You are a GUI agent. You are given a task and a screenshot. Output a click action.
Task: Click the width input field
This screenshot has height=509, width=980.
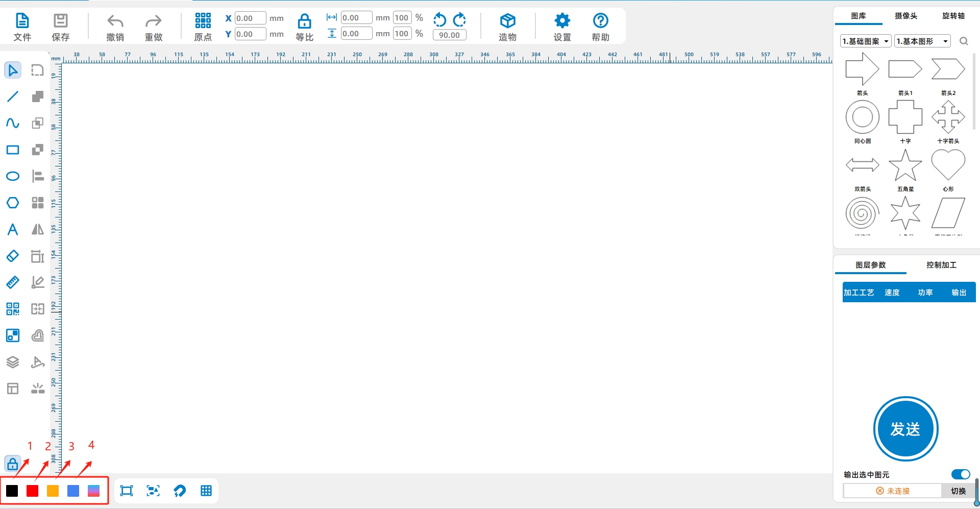356,18
